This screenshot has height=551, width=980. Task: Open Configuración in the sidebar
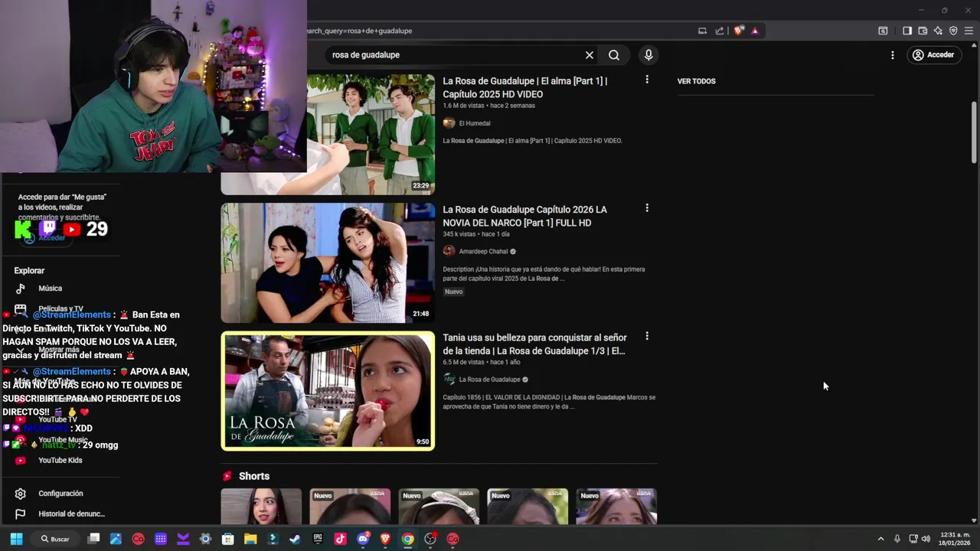point(61,494)
